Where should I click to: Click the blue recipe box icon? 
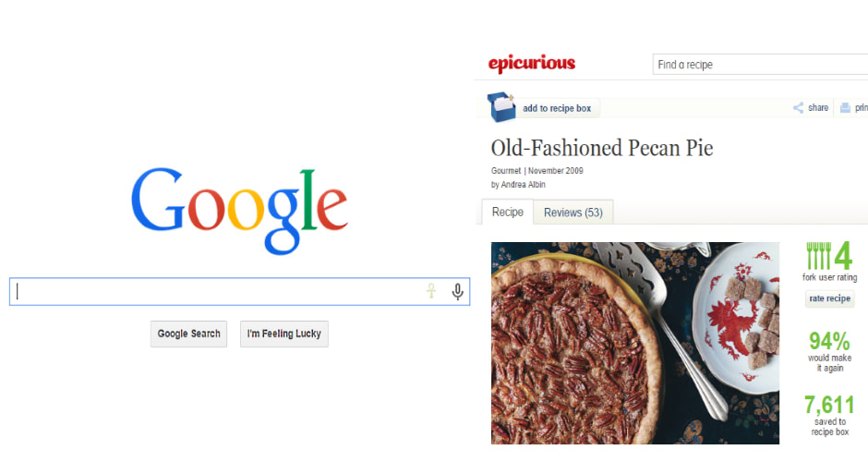[501, 107]
